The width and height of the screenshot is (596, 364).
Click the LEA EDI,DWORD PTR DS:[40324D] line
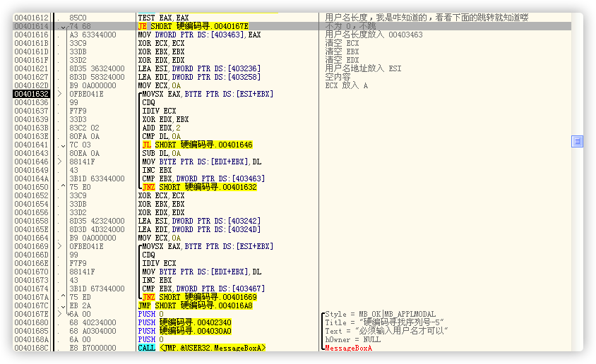199,229
